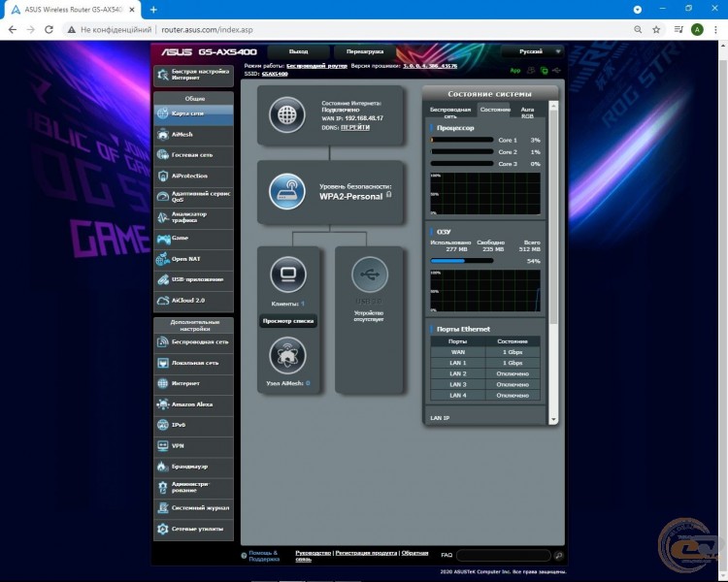728x582 pixels.
Task: Reload the router page
Action: click(49, 30)
